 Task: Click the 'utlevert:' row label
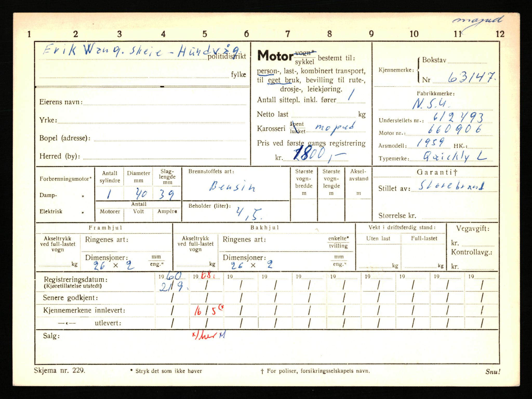[108, 323]
